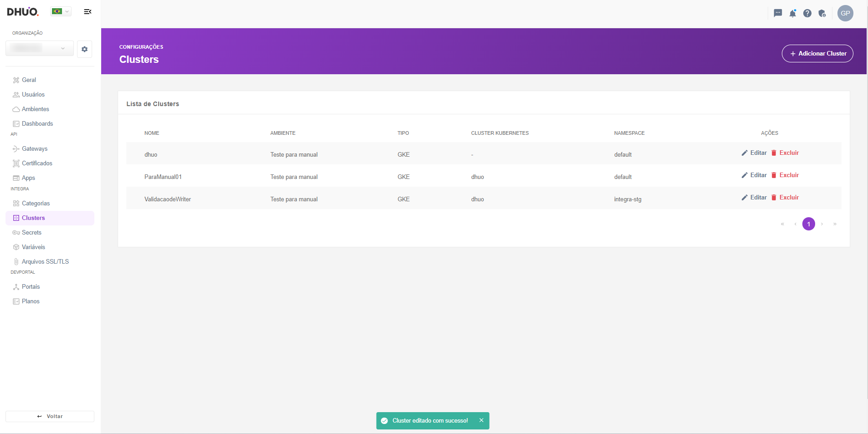Viewport: 868px width, 434px height.
Task: Click the Categorias grid icon
Action: click(16, 204)
